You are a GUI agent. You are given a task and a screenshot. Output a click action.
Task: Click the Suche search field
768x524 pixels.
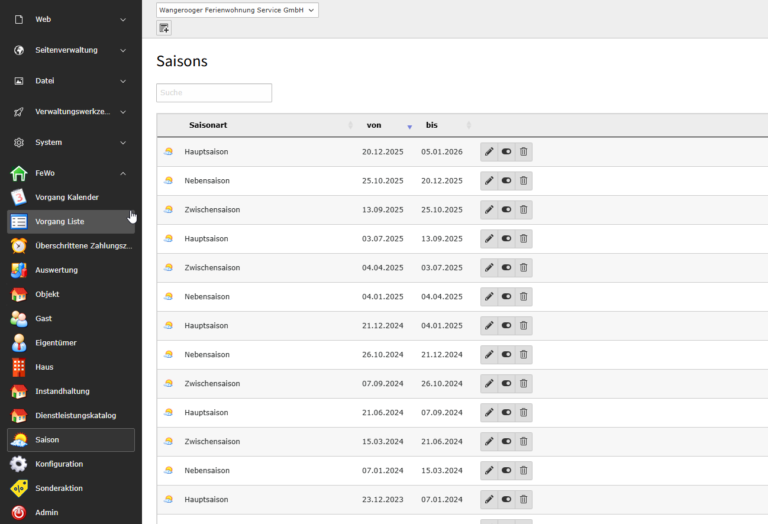coord(214,93)
